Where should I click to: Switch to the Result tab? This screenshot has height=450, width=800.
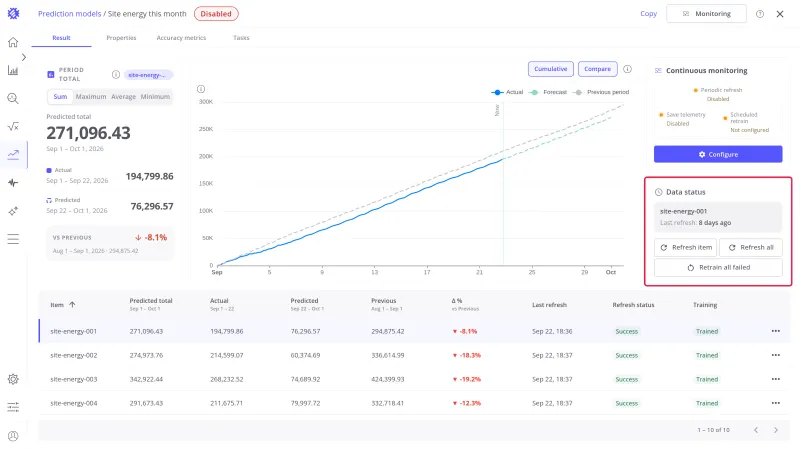pyautogui.click(x=61, y=38)
